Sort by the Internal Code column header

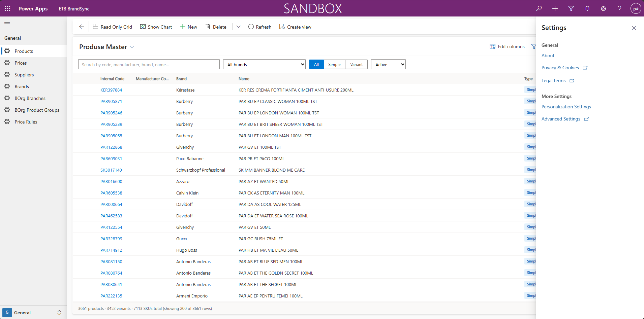click(112, 79)
